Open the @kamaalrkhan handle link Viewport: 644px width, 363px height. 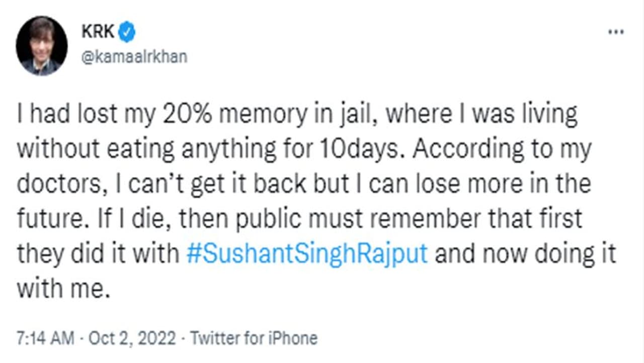click(134, 57)
